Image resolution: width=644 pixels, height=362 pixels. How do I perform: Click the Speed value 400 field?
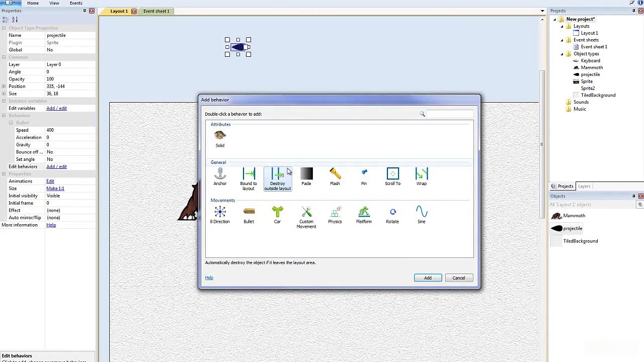pyautogui.click(x=70, y=130)
